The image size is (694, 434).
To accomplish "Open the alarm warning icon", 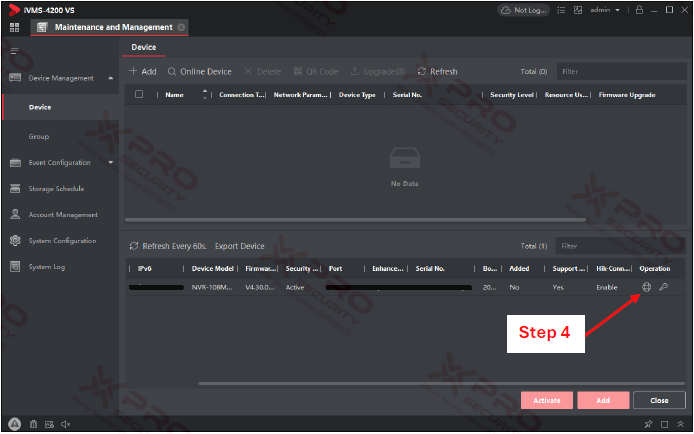I will click(x=15, y=424).
